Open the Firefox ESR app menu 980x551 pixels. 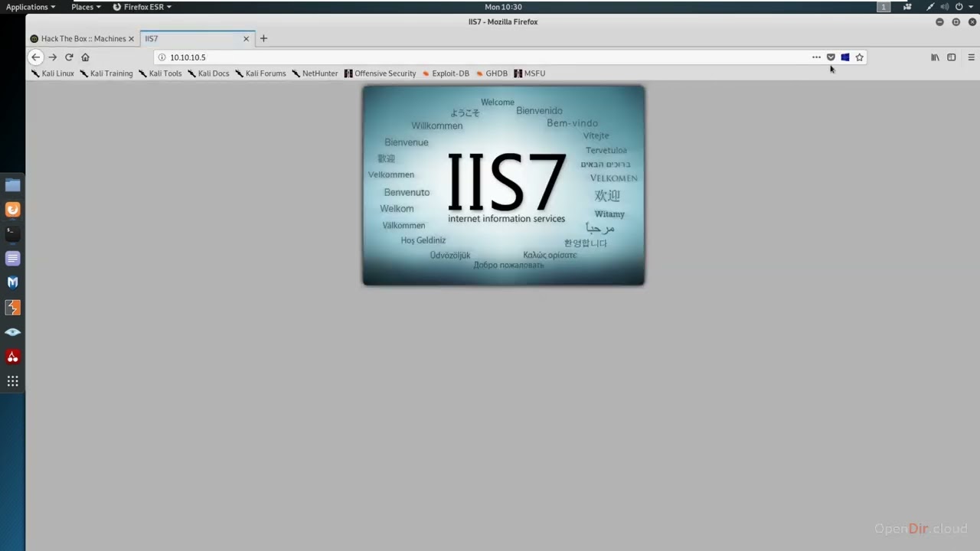coord(142,7)
